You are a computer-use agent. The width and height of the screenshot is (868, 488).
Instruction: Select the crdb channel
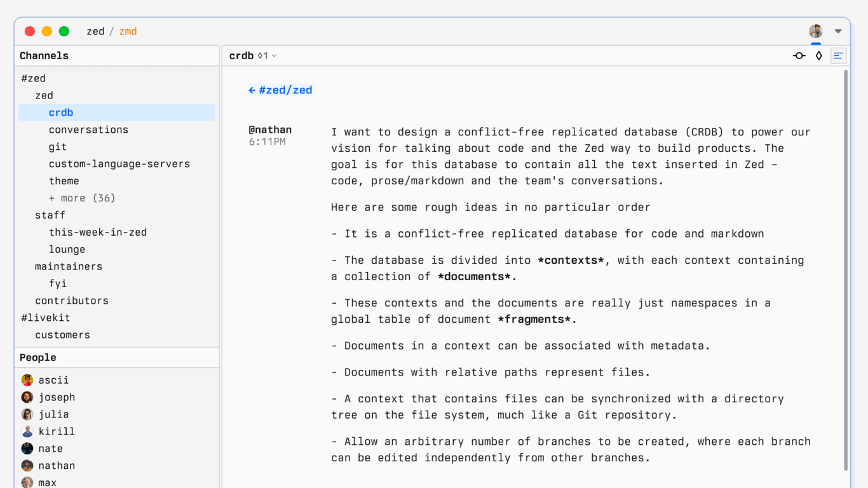coord(117,112)
